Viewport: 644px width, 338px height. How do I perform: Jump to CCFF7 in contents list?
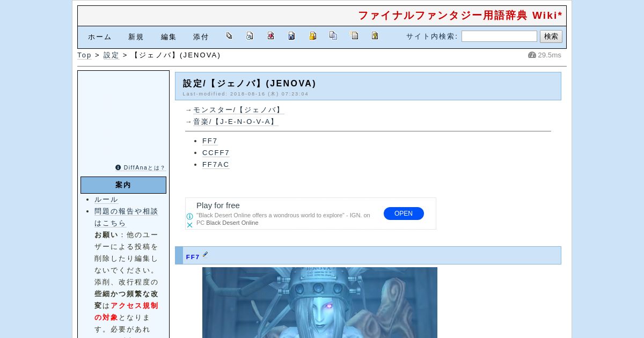(x=216, y=153)
